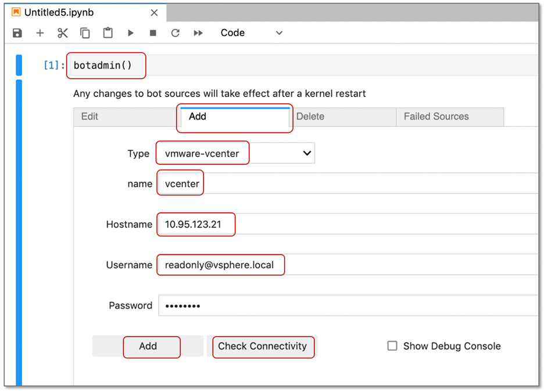Click the Add button in the form
The height and width of the screenshot is (392, 544).
pyautogui.click(x=151, y=346)
